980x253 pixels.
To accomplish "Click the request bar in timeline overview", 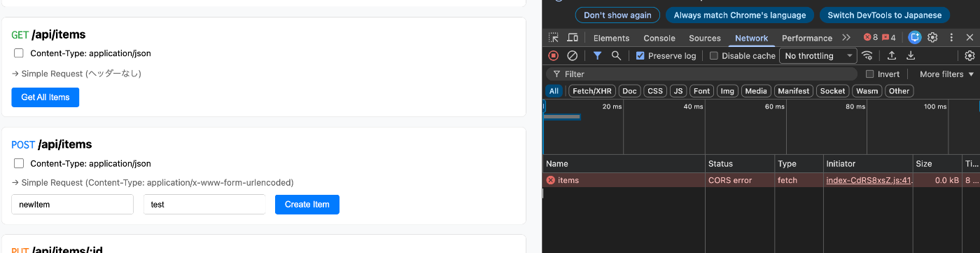I will (x=562, y=116).
